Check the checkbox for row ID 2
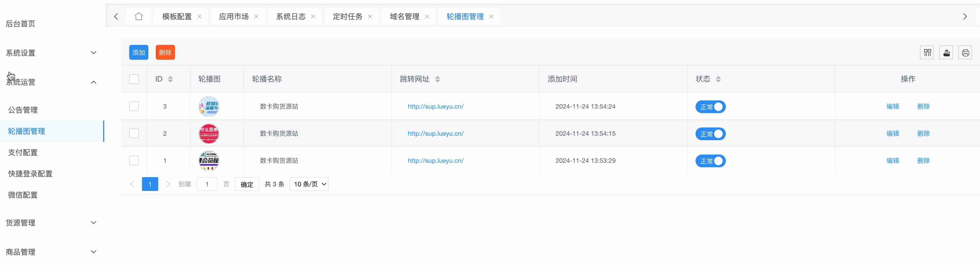 pyautogui.click(x=134, y=134)
